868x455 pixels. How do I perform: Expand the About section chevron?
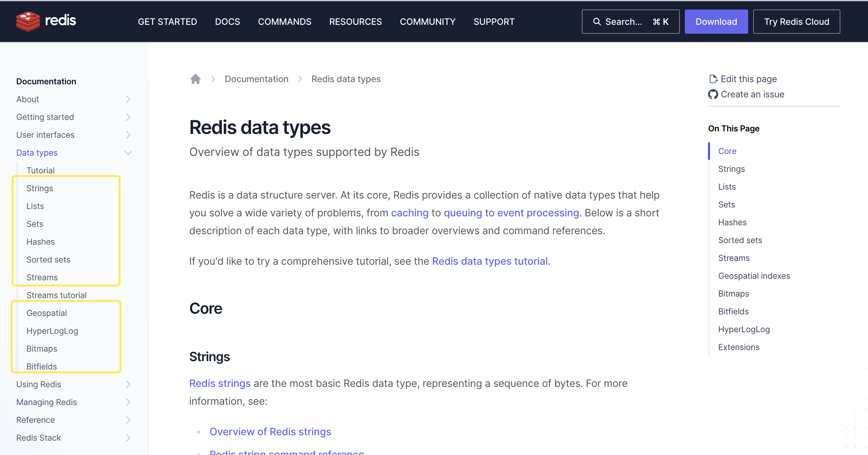[x=128, y=99]
